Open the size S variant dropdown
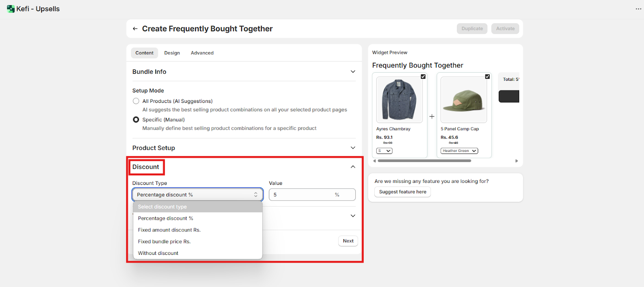This screenshot has width=644, height=287. point(384,151)
